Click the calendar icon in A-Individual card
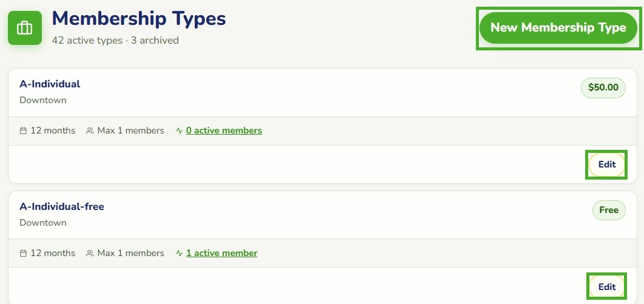The height and width of the screenshot is (304, 644). [x=24, y=131]
